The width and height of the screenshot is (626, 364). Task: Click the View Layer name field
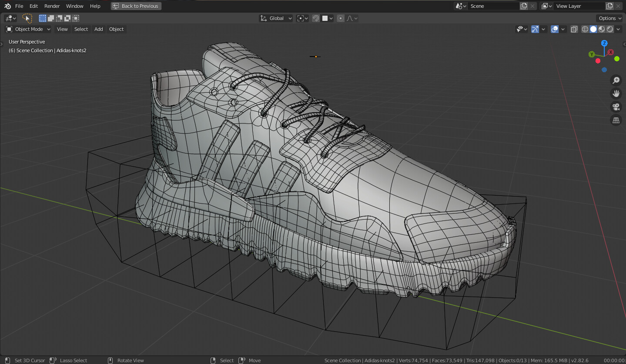click(579, 6)
